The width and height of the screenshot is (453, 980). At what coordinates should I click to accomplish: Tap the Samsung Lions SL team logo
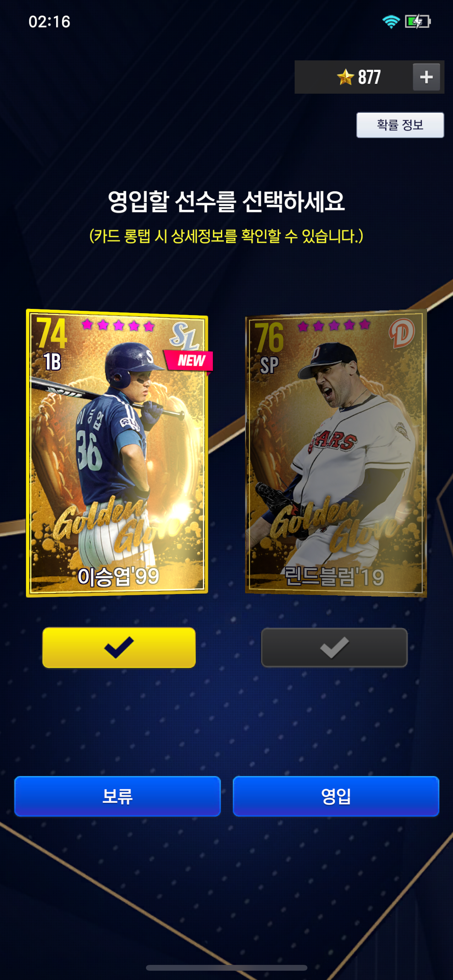coord(184,336)
